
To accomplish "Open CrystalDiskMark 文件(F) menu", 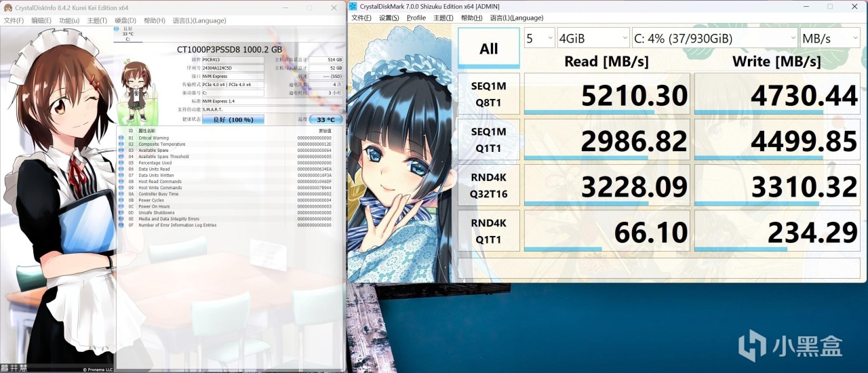I will pos(361,18).
